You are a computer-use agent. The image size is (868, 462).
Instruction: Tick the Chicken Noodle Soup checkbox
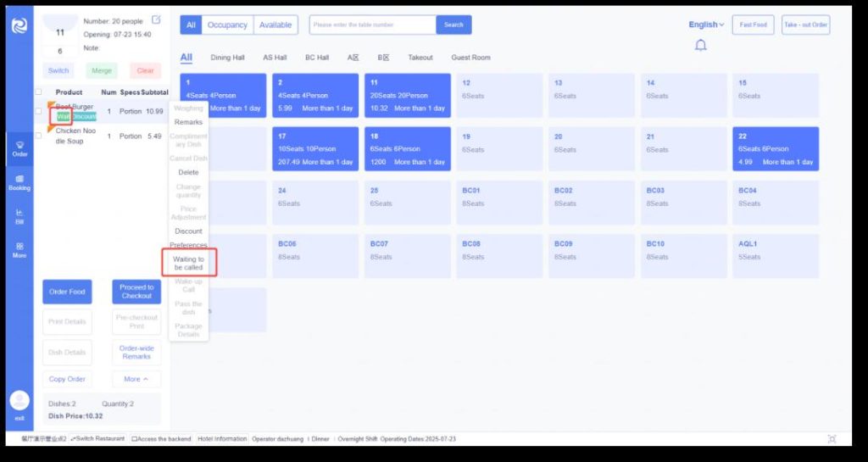[x=39, y=136]
